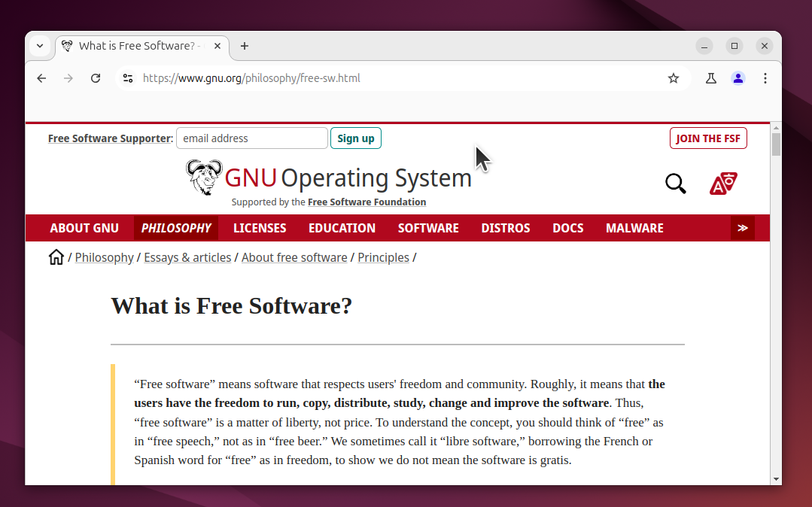The width and height of the screenshot is (812, 507).
Task: Reload the page with the refresh icon
Action: (96, 78)
